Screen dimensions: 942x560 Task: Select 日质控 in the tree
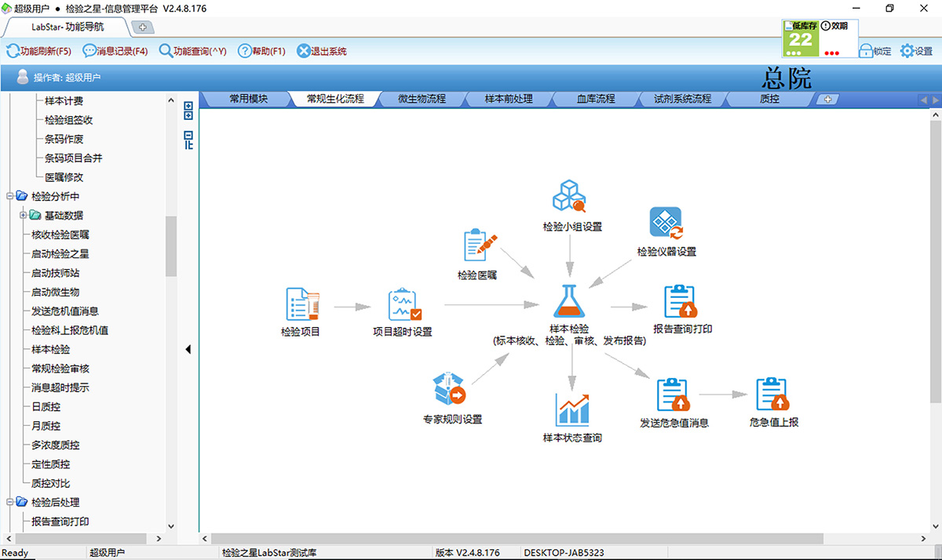(46, 407)
